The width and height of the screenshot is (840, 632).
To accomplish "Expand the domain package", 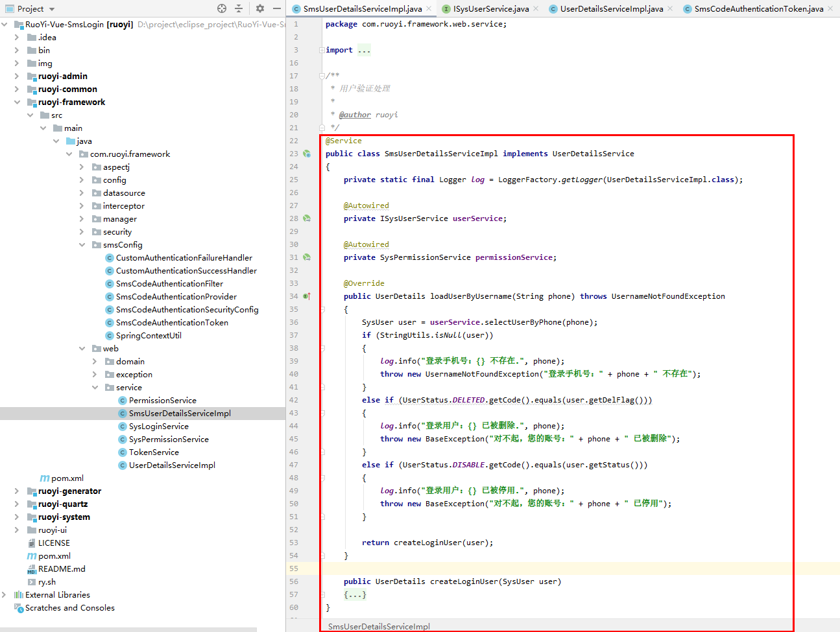I will click(x=95, y=362).
